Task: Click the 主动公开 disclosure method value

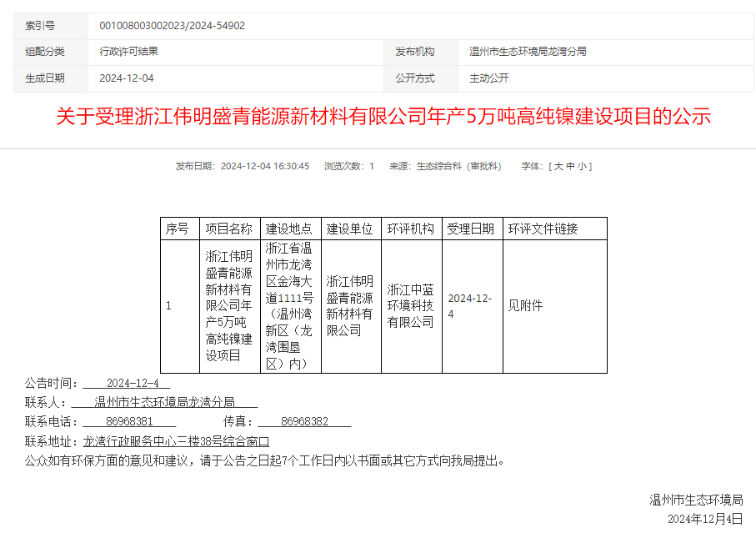Action: point(488,78)
